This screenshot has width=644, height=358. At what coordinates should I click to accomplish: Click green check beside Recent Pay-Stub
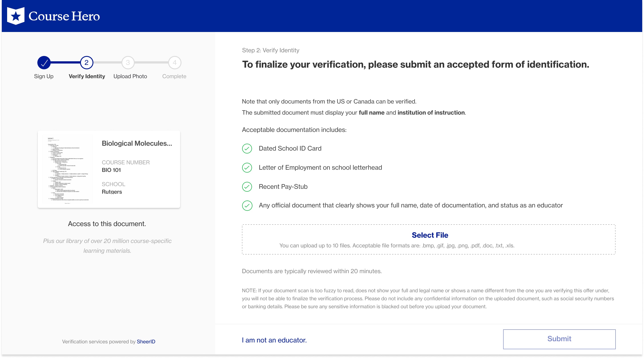pyautogui.click(x=247, y=187)
